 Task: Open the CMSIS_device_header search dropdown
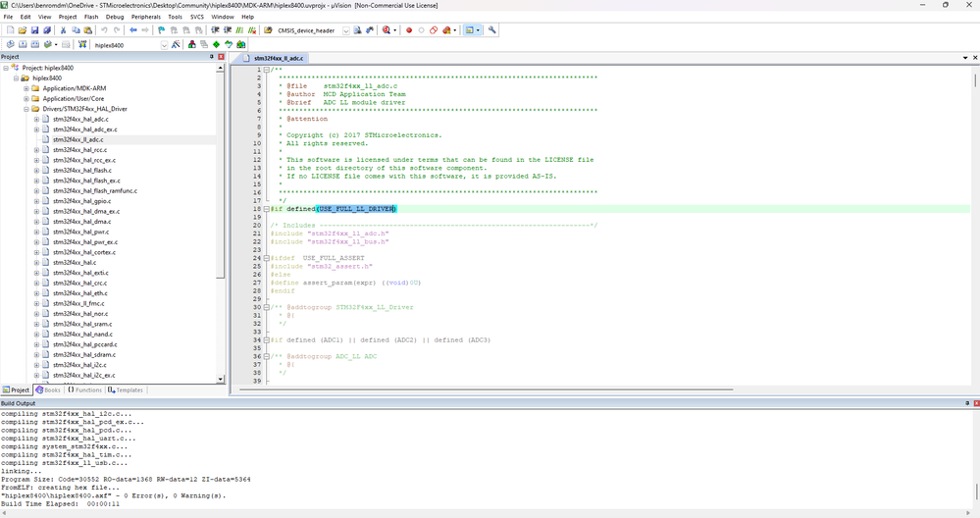tap(346, 30)
